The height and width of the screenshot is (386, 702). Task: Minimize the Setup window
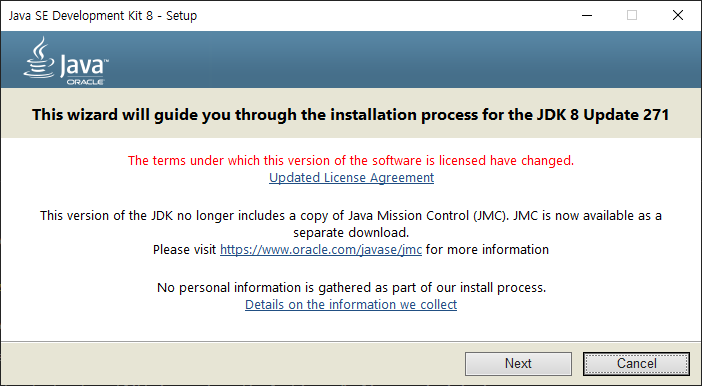click(586, 15)
